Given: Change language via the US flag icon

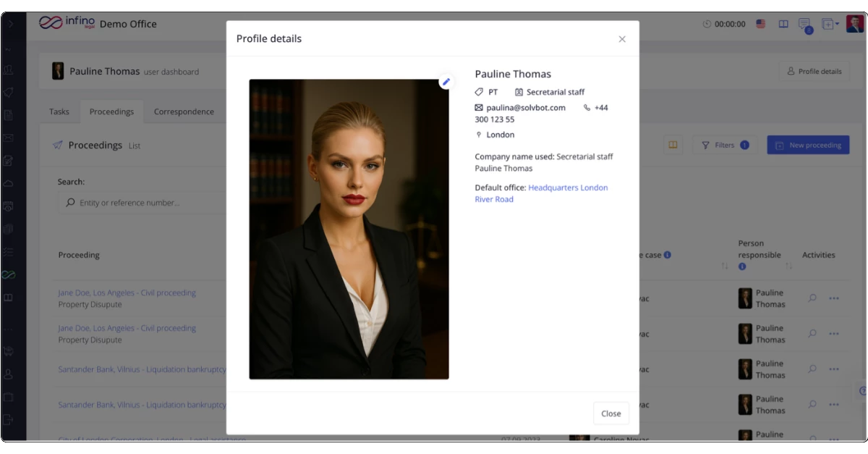Looking at the screenshot, I should (761, 24).
